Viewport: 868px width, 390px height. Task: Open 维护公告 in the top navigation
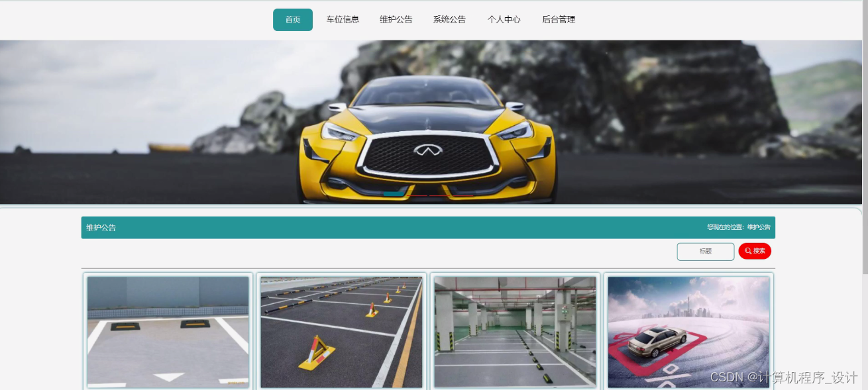396,20
